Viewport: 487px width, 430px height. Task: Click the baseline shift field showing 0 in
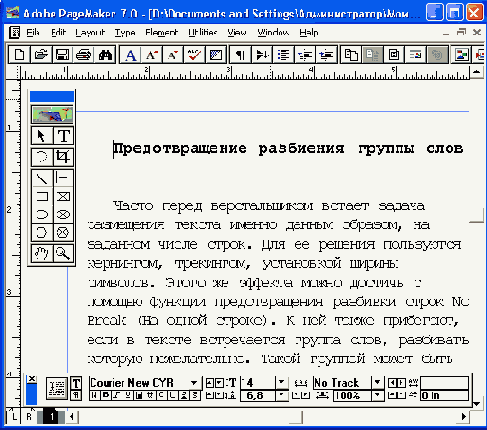444,396
